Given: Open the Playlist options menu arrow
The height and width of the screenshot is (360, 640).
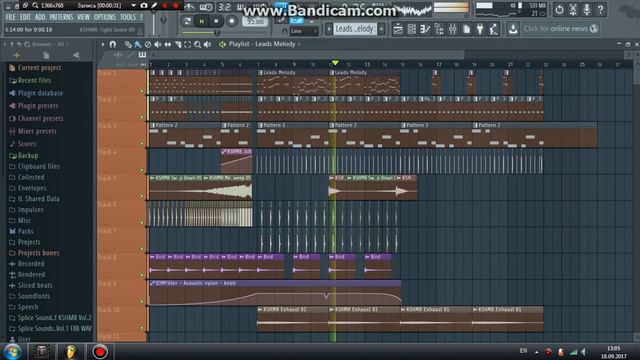Looking at the screenshot, I should click(x=103, y=44).
